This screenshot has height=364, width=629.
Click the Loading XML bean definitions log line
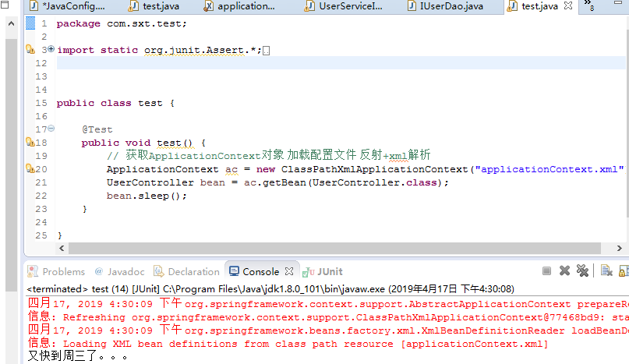288,344
